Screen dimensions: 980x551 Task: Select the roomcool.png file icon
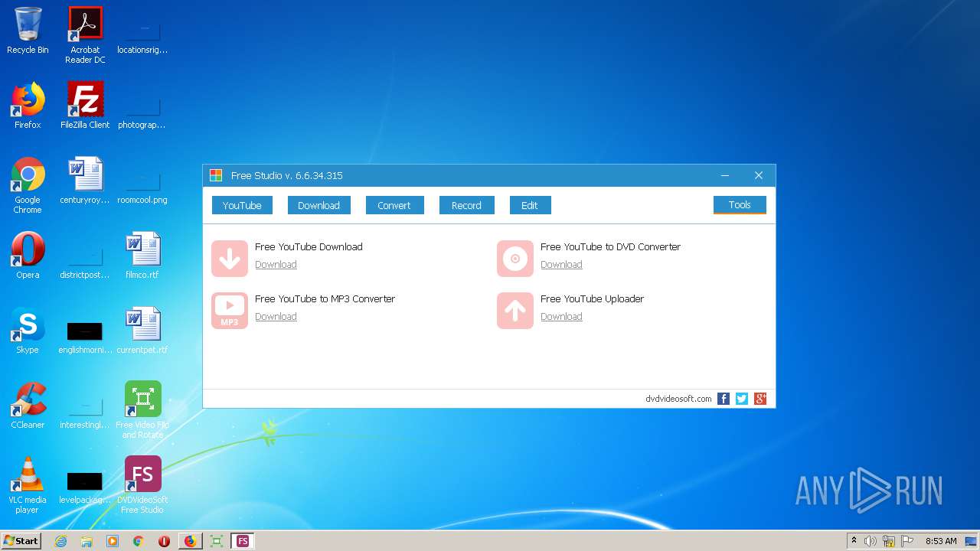pyautogui.click(x=142, y=181)
